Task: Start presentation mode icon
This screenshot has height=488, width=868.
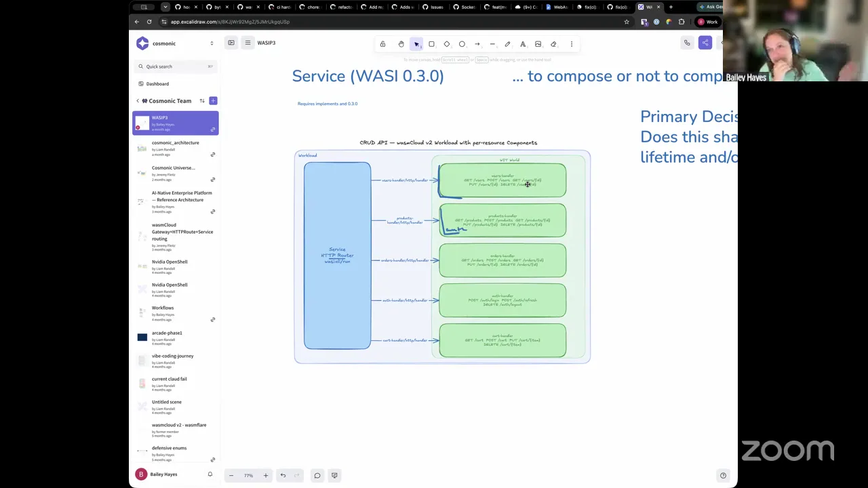Action: click(x=334, y=476)
